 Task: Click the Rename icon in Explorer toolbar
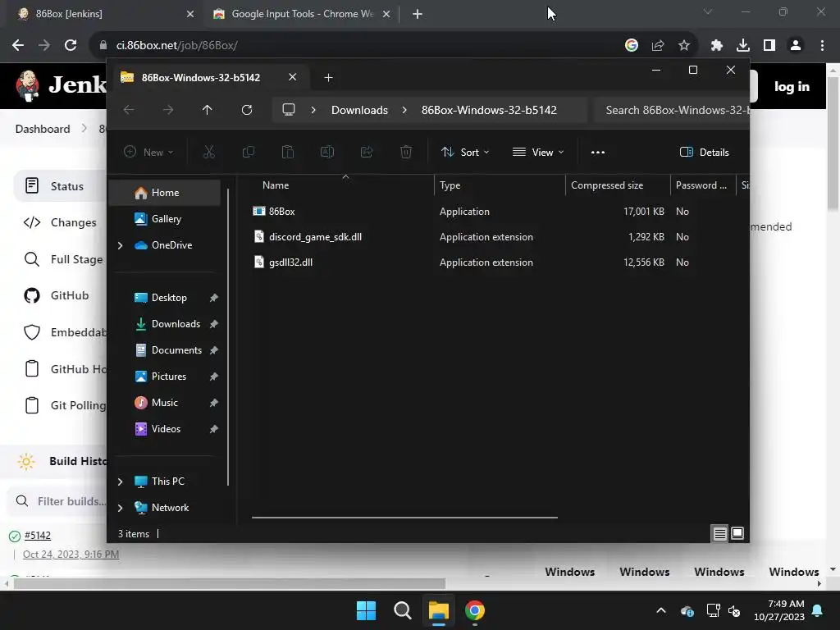[326, 152]
